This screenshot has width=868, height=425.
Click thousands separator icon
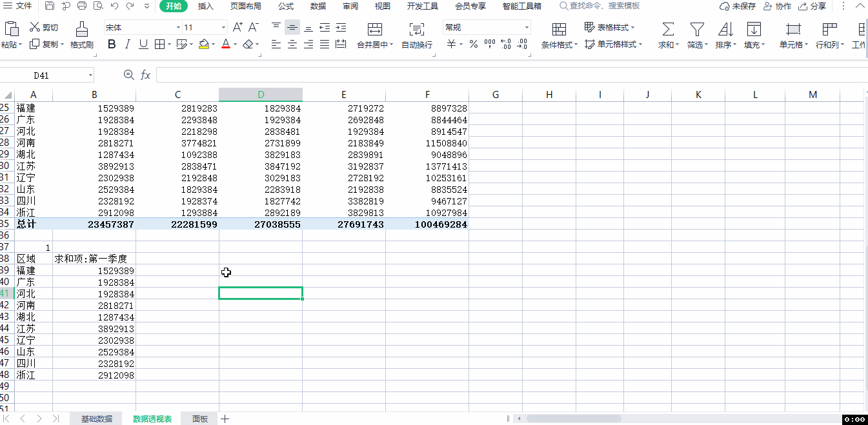(x=490, y=44)
